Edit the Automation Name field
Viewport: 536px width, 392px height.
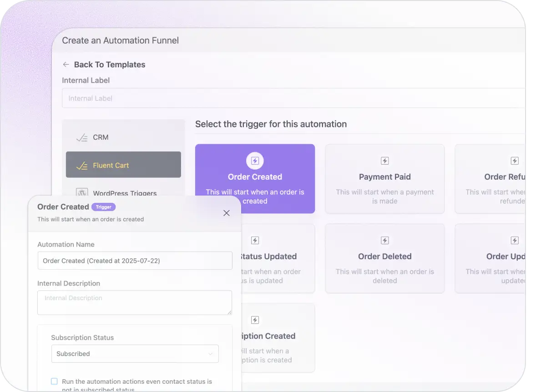[x=135, y=261]
